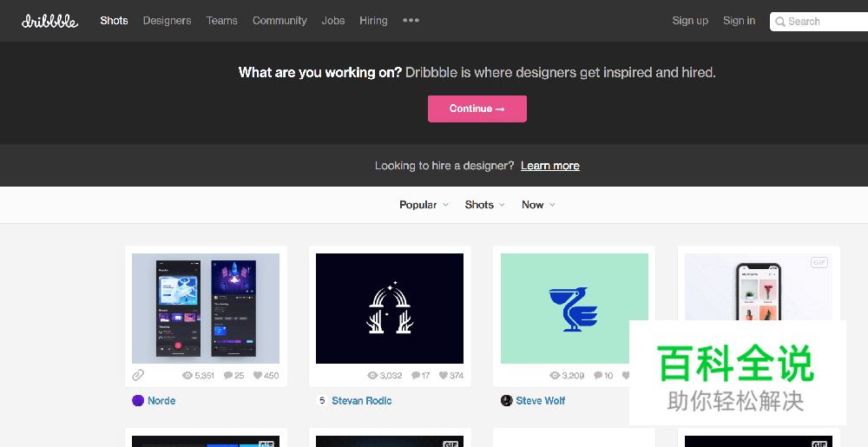Open the three-dots more menu
The height and width of the screenshot is (447, 868).
coord(411,21)
